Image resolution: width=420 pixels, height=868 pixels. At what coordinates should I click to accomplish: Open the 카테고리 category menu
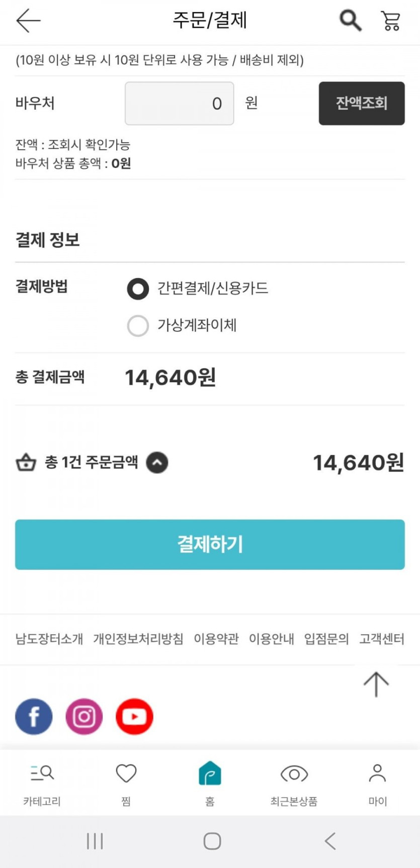(x=42, y=783)
